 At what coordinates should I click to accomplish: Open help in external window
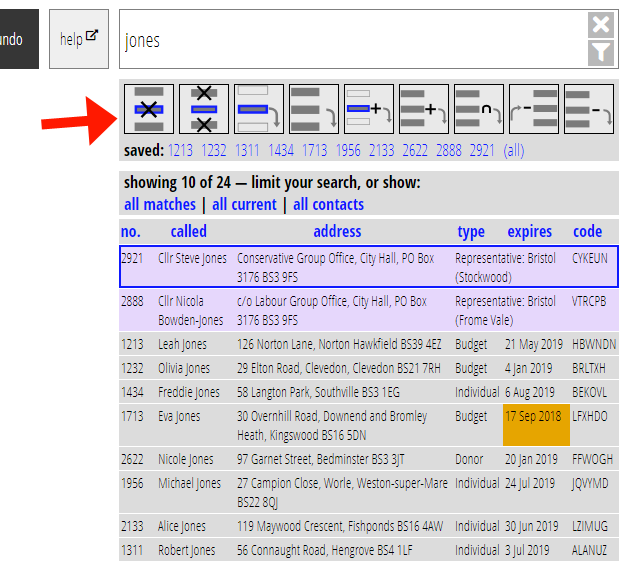(79, 39)
